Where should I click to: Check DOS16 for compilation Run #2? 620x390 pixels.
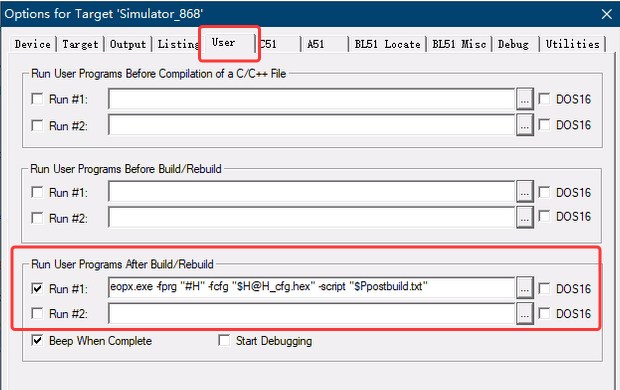[544, 125]
